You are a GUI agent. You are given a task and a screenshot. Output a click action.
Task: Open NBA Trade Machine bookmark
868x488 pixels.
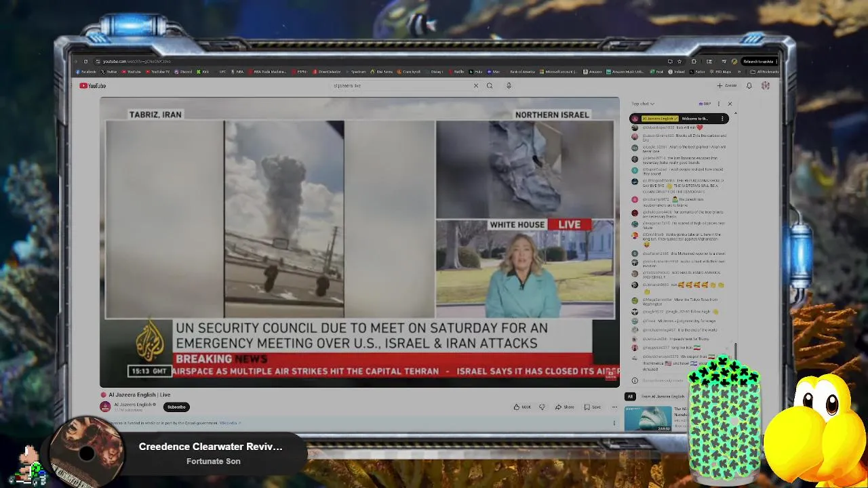point(268,72)
